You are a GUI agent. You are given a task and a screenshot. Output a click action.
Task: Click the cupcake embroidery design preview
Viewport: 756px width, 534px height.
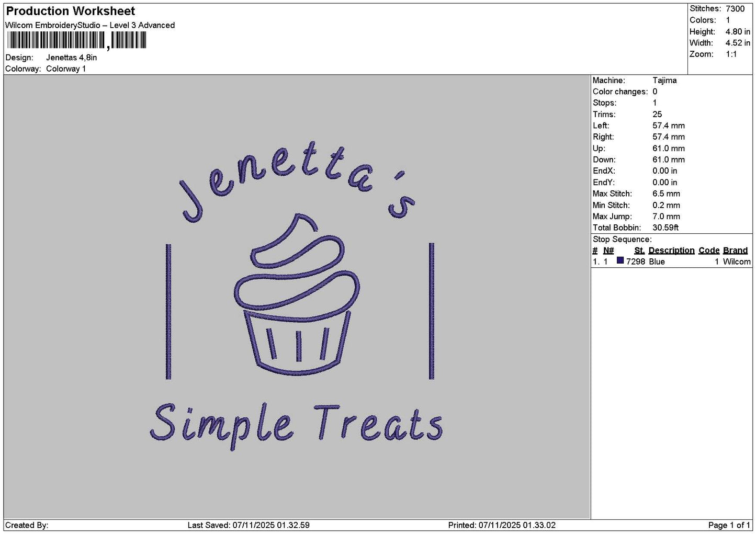[297, 294]
